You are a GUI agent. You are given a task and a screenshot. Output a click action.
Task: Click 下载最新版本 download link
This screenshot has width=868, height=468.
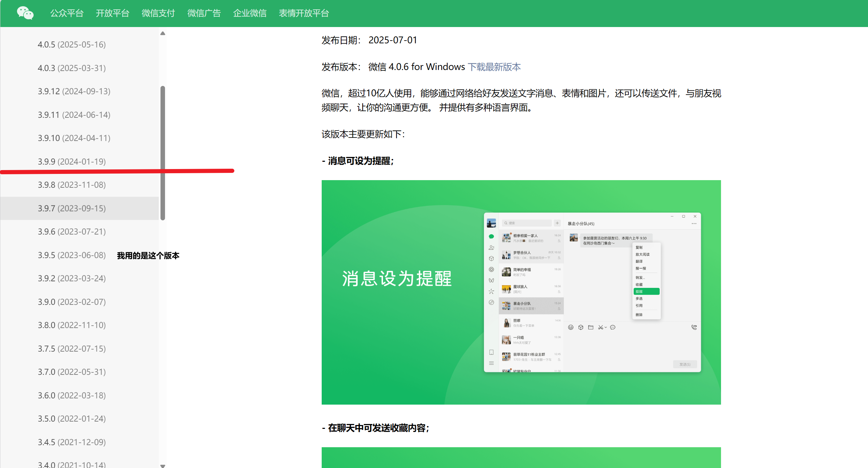click(x=494, y=67)
